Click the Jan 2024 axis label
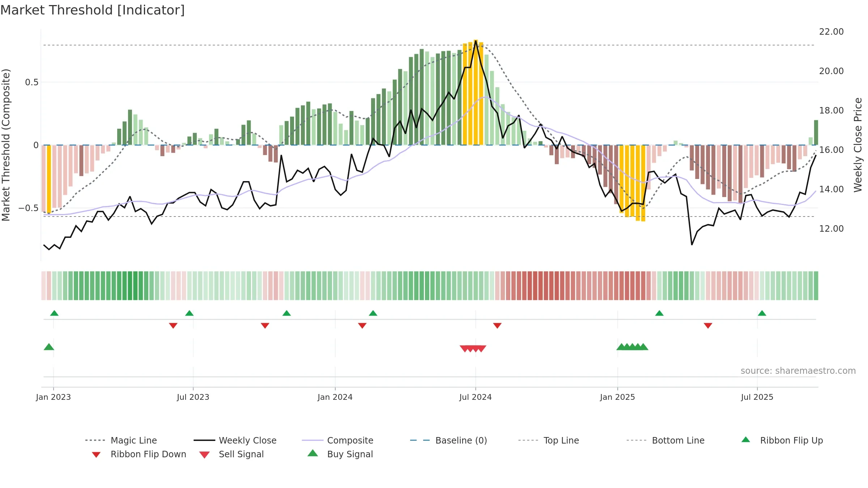 pos(335,397)
